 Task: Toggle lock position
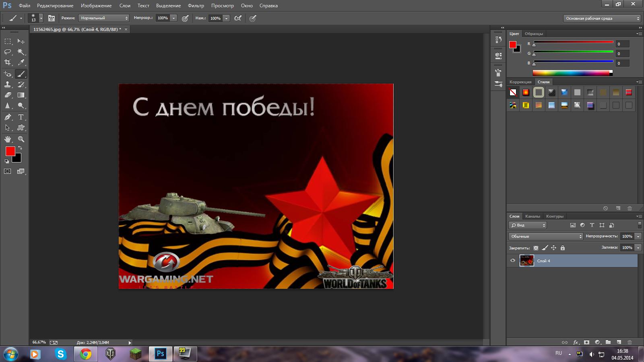(553, 248)
